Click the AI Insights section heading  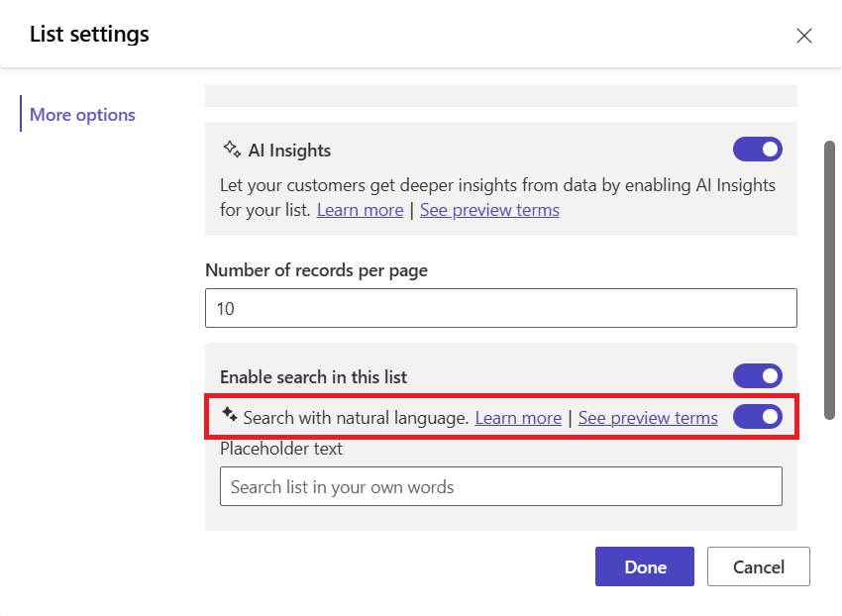[x=288, y=149]
